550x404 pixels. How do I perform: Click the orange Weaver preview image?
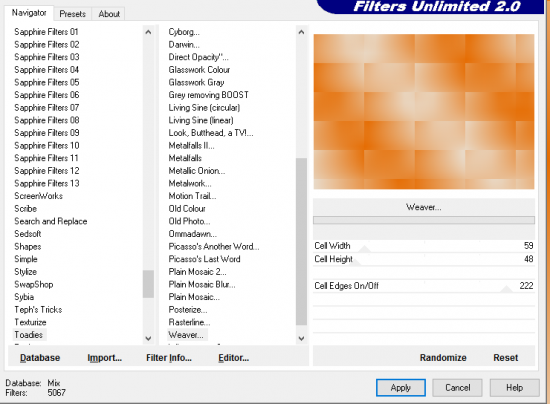pyautogui.click(x=424, y=112)
